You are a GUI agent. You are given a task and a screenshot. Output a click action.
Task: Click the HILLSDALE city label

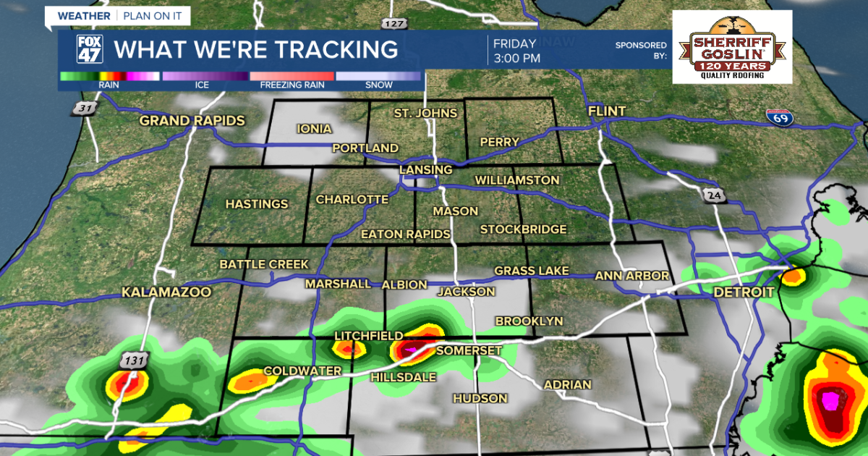403,378
